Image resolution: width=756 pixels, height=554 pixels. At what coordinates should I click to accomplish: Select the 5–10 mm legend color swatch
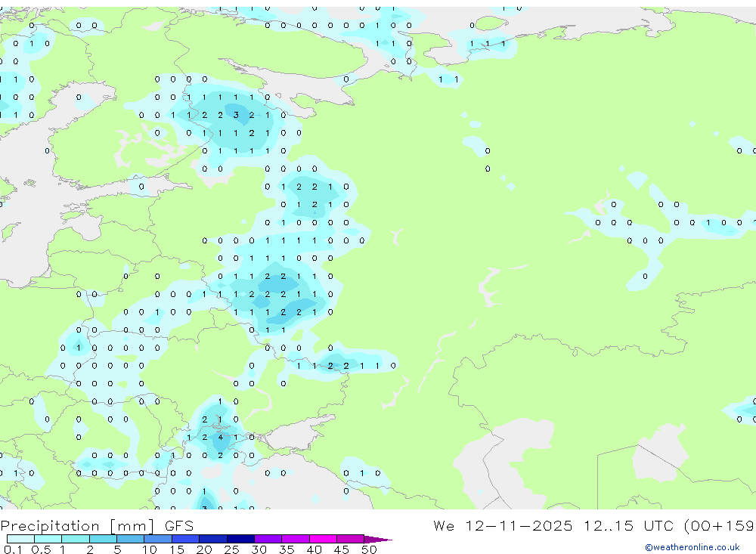(130, 539)
